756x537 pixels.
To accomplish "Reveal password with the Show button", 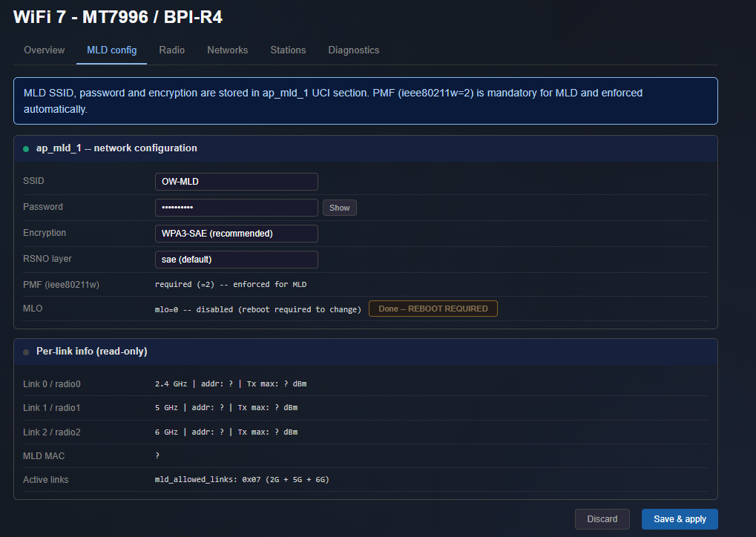I will pyautogui.click(x=340, y=208).
